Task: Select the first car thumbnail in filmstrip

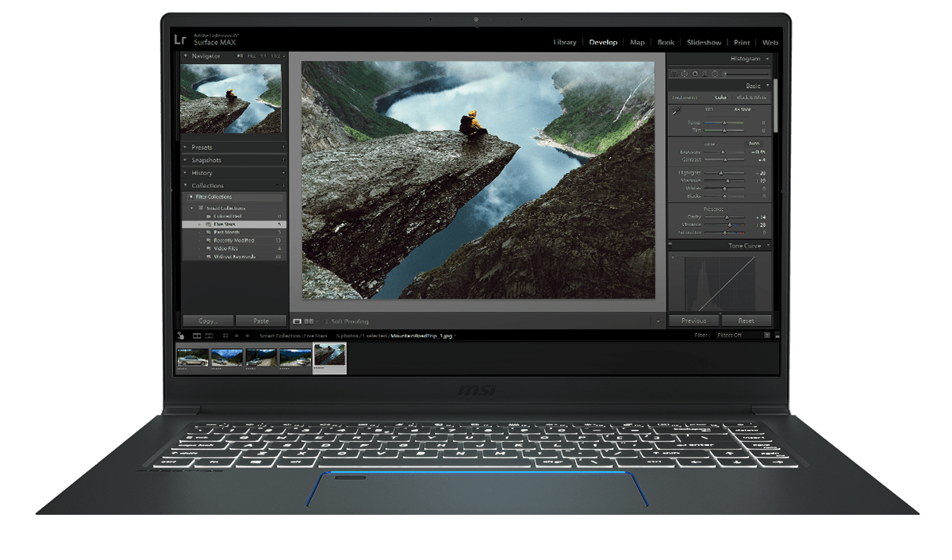Action: [x=193, y=358]
